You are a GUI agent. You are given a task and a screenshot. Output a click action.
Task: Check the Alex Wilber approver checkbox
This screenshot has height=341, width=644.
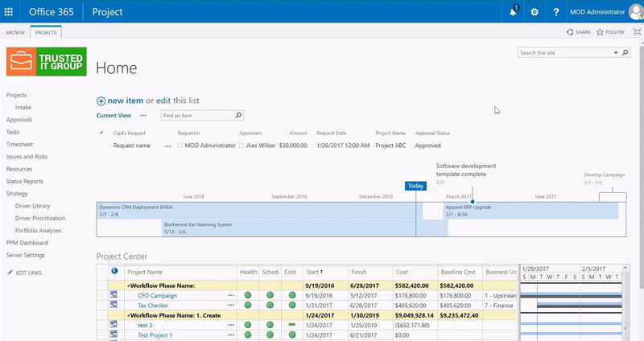pos(242,146)
